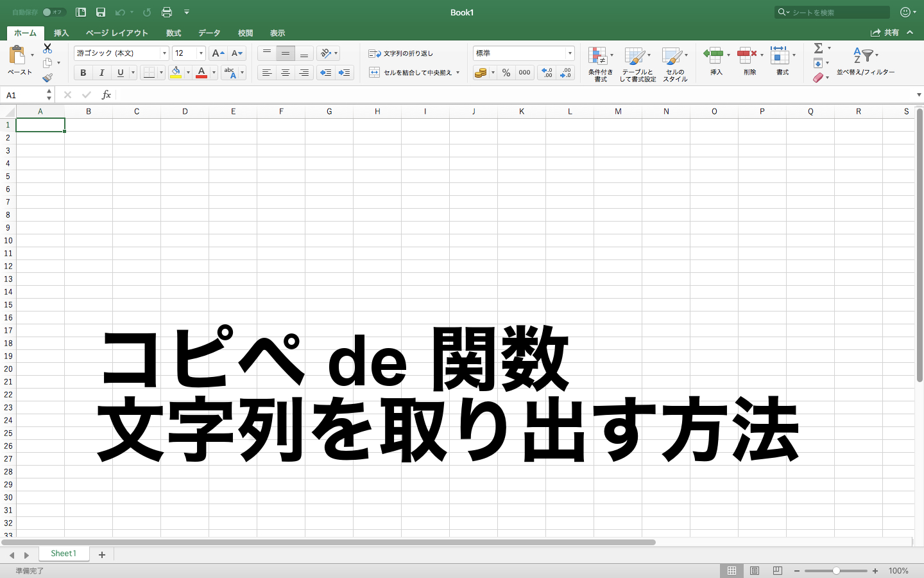This screenshot has width=924, height=578.
Task: Apply bold formatting with the B icon
Action: pyautogui.click(x=83, y=73)
